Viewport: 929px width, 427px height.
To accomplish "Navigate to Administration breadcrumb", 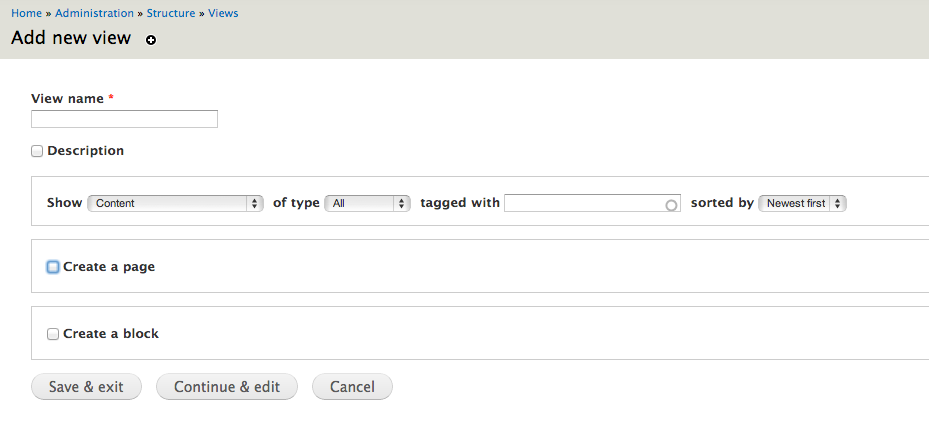I will (94, 13).
